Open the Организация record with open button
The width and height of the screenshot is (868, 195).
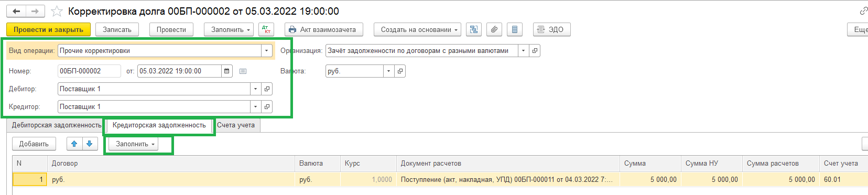coord(535,50)
